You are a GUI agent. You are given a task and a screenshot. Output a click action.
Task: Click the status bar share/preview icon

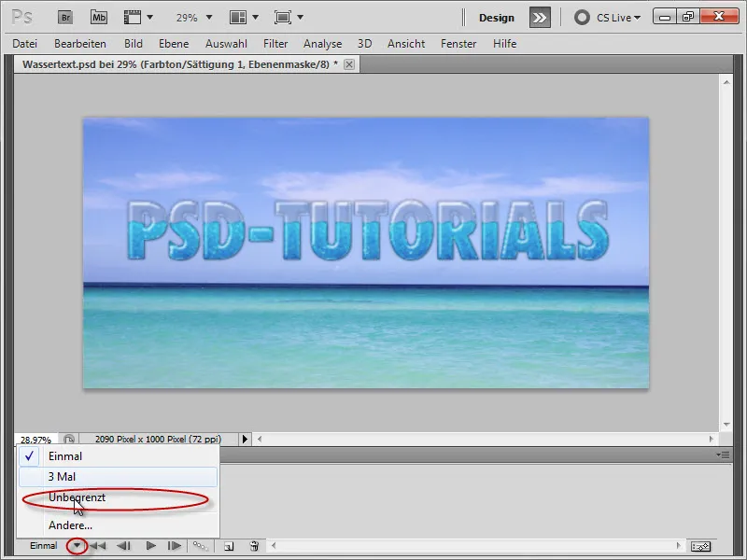coord(69,439)
